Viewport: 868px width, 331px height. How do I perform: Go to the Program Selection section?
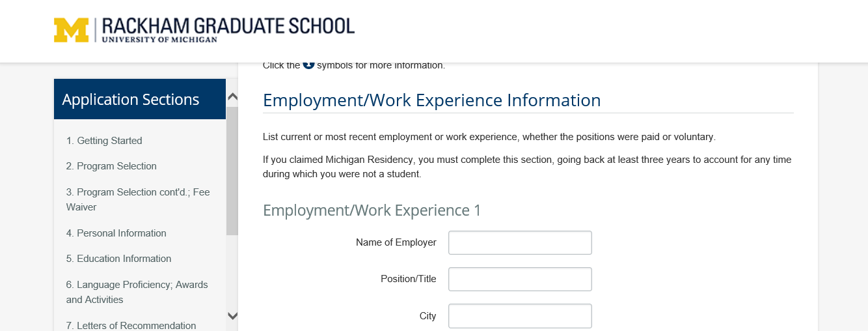tap(111, 166)
